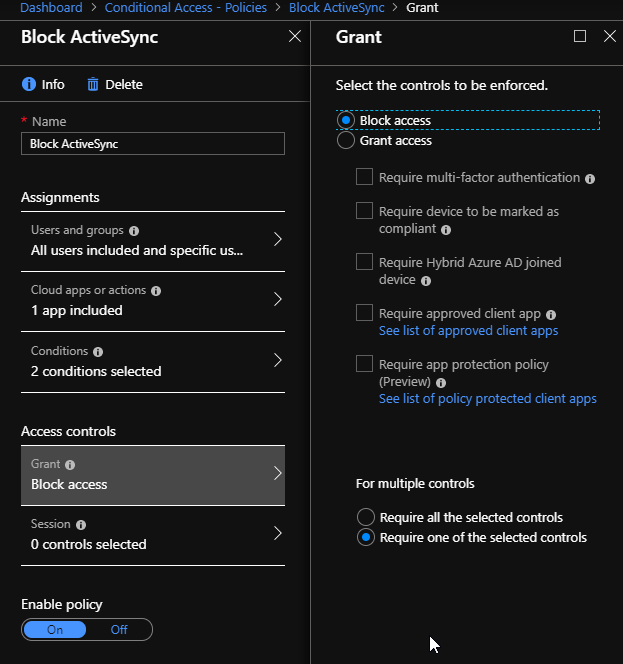
Task: Open See list of policy protected client apps
Action: click(487, 398)
